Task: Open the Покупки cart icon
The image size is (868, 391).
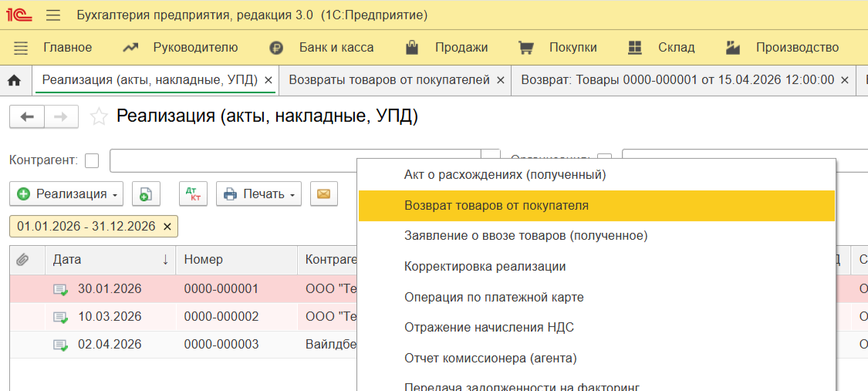Action: (x=525, y=48)
